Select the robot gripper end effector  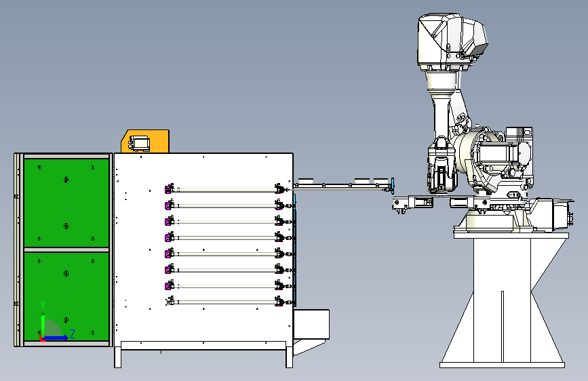pyautogui.click(x=441, y=203)
